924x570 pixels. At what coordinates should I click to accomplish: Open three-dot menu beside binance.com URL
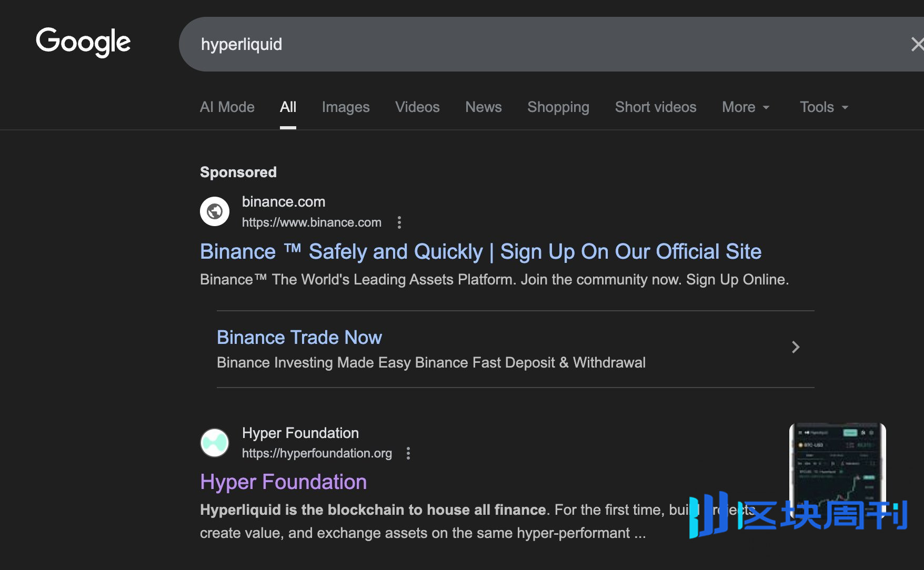[x=399, y=222]
